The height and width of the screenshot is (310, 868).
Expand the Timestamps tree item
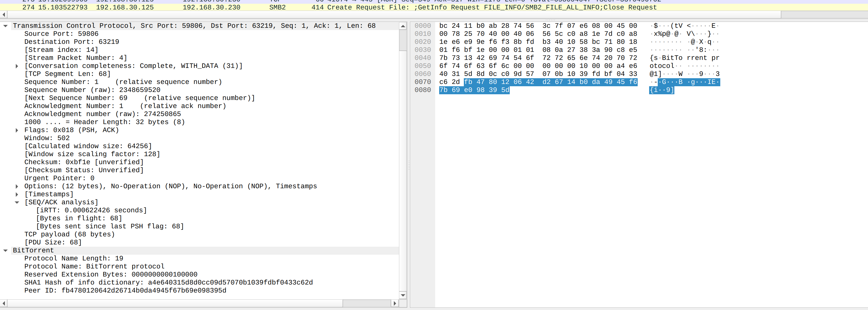tap(17, 195)
